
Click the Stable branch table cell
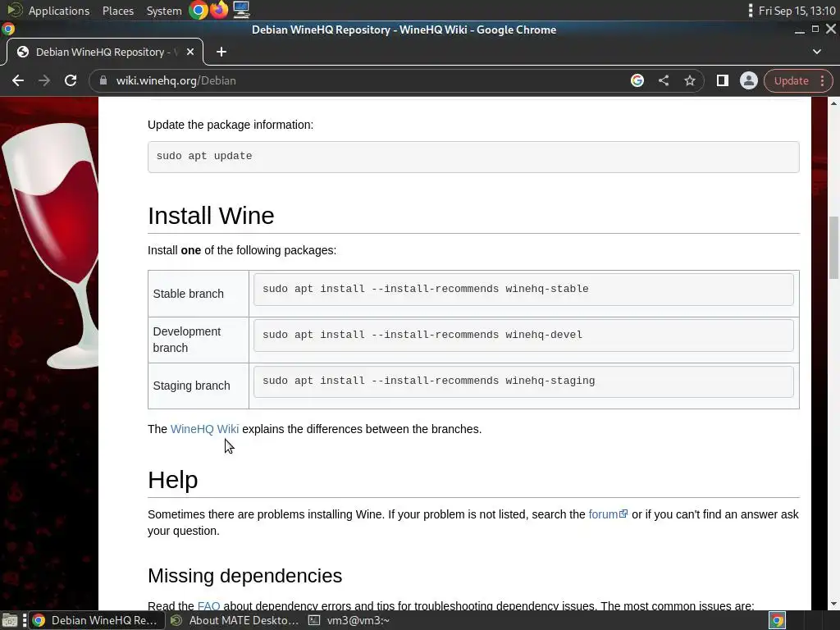[x=199, y=294]
